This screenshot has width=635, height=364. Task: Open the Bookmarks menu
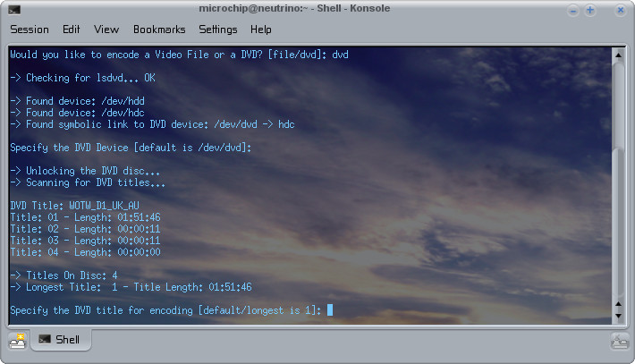[159, 30]
